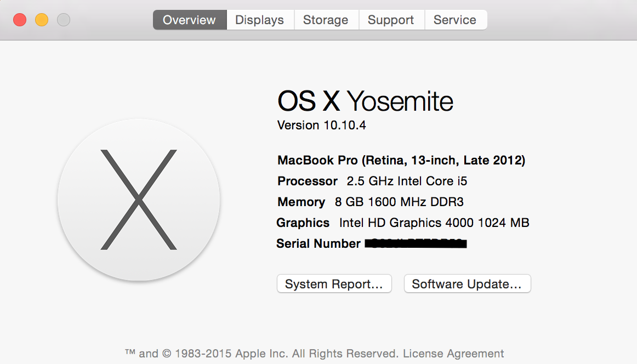The image size is (637, 364).
Task: Minimize the window with the yellow button
Action: point(42,20)
